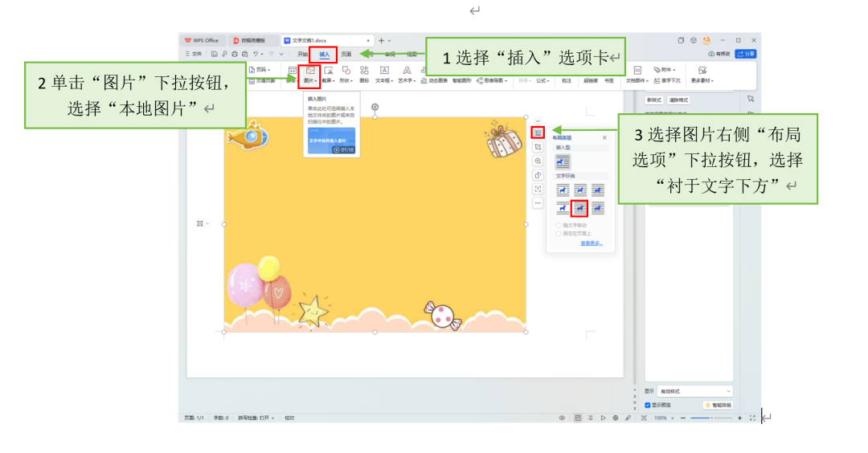Click the 清除格式 button

[x=678, y=100]
